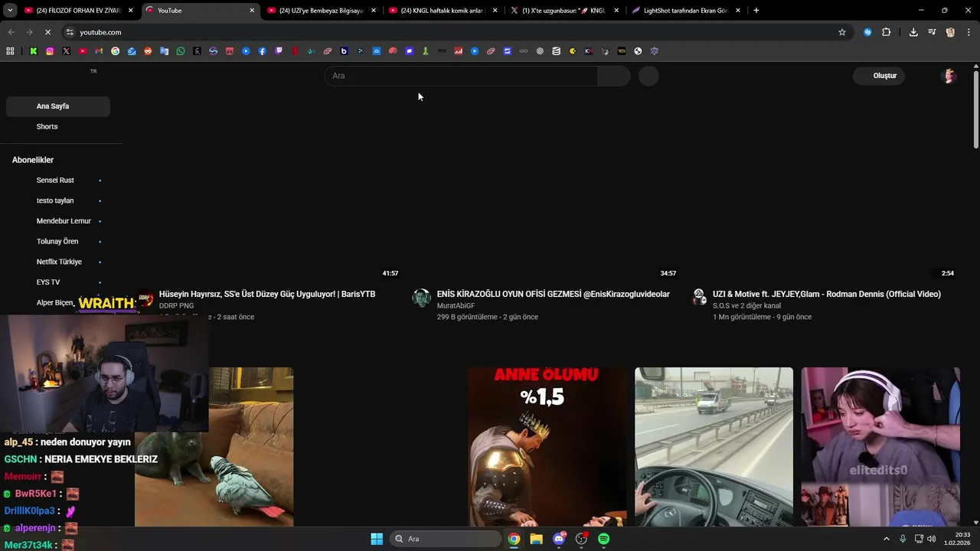This screenshot has width=980, height=551.
Task: Open the ChatGPT bookmark icon
Action: (540, 51)
